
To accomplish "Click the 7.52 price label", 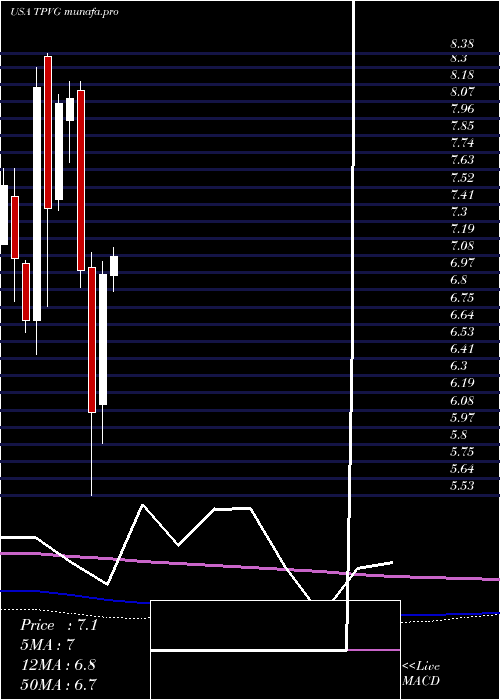I will [462, 178].
